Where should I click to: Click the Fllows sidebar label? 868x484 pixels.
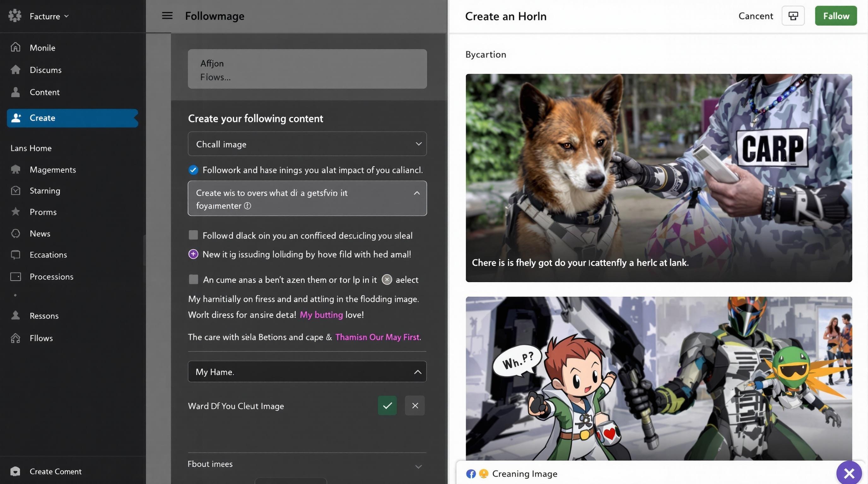click(x=41, y=338)
